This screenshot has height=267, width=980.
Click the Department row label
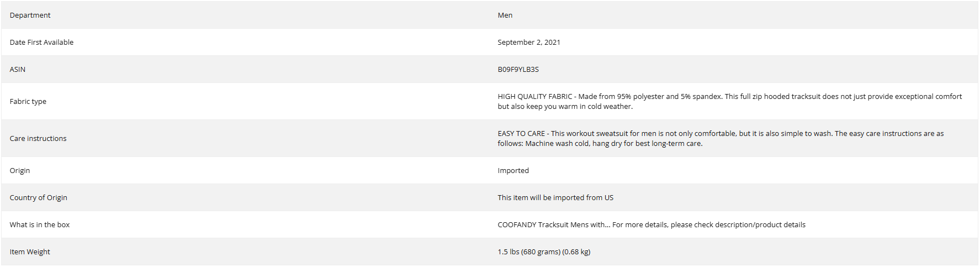point(30,15)
